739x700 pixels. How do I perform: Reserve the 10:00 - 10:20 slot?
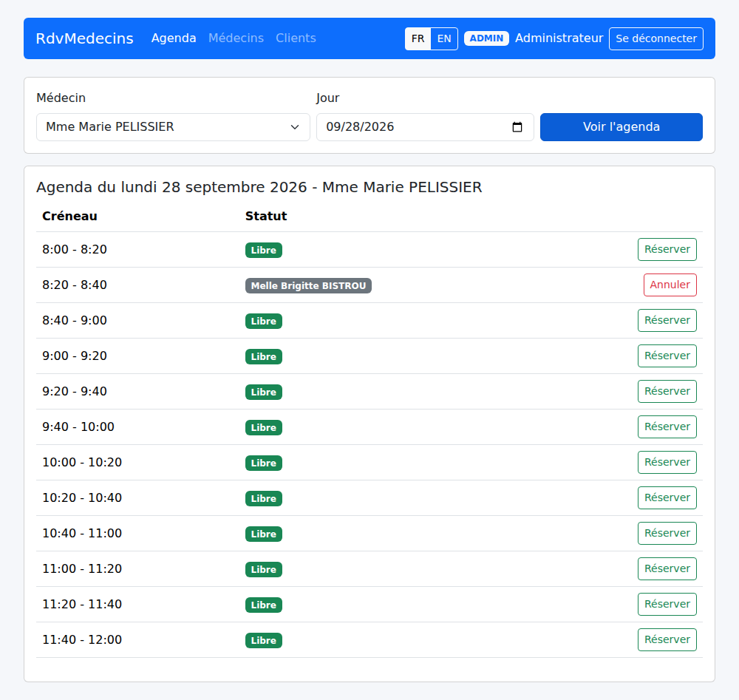click(x=667, y=463)
